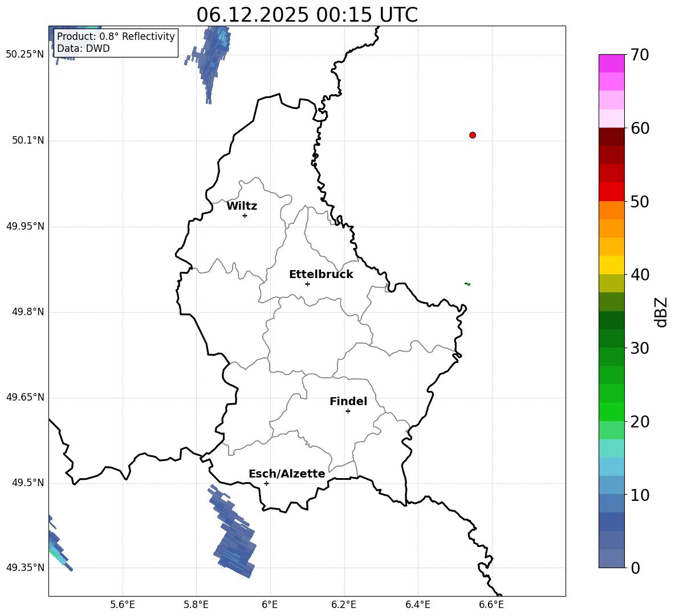Click the 49.65°N latitude label
Screen dimensions: 675x616
tap(25, 397)
